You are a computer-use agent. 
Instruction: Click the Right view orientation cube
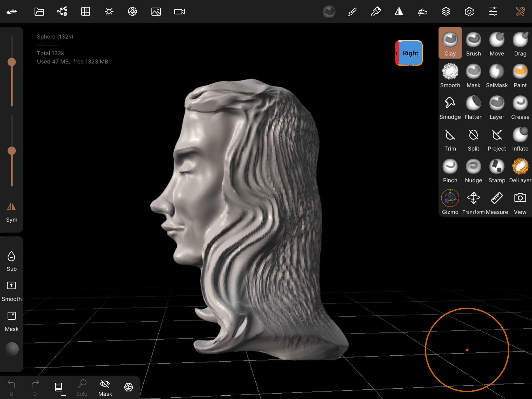(x=410, y=53)
